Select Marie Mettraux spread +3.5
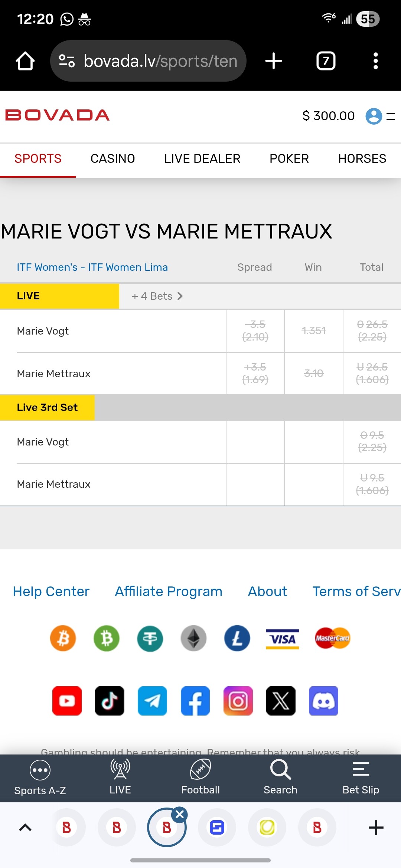The height and width of the screenshot is (868, 401). pyautogui.click(x=255, y=373)
